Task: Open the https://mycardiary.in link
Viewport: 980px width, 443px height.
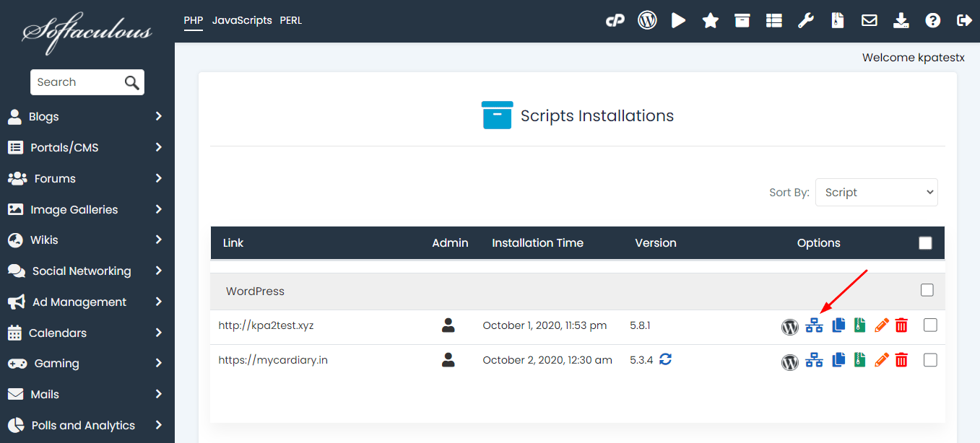Action: pyautogui.click(x=273, y=360)
